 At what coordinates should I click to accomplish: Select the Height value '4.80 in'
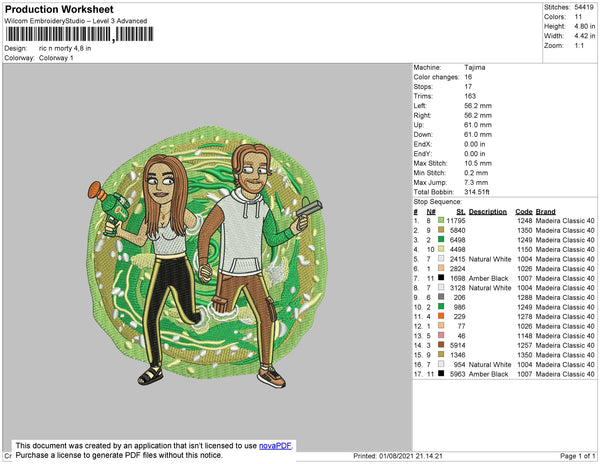(x=584, y=26)
